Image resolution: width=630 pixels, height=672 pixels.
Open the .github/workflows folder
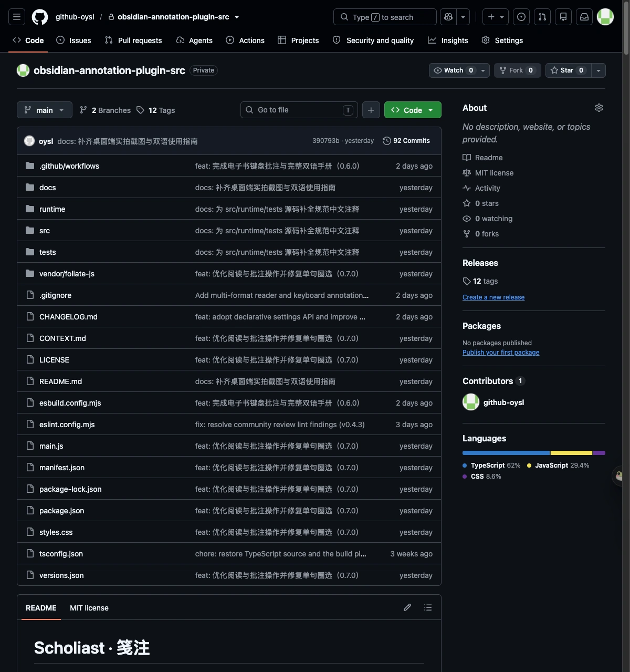click(69, 166)
